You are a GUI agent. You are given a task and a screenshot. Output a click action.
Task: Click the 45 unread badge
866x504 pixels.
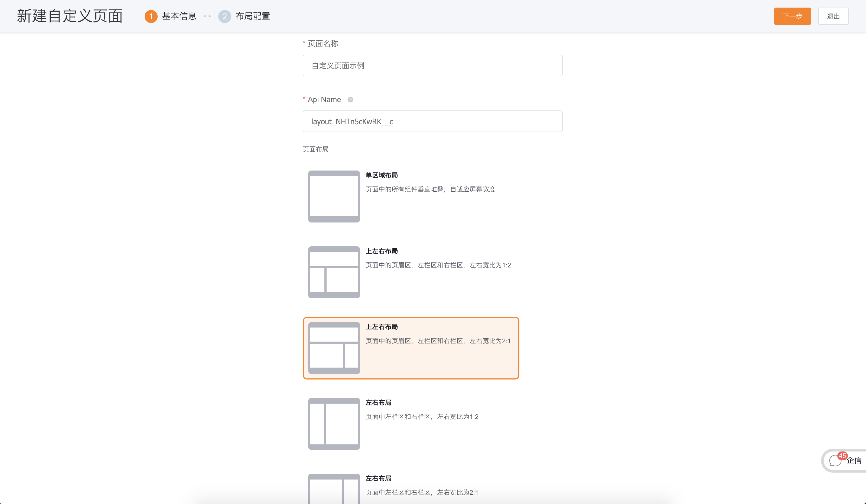click(x=842, y=456)
